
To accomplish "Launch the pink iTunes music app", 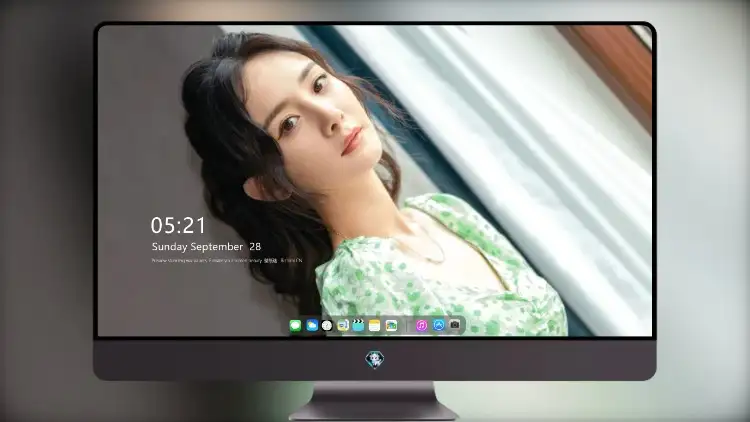I will click(x=421, y=326).
